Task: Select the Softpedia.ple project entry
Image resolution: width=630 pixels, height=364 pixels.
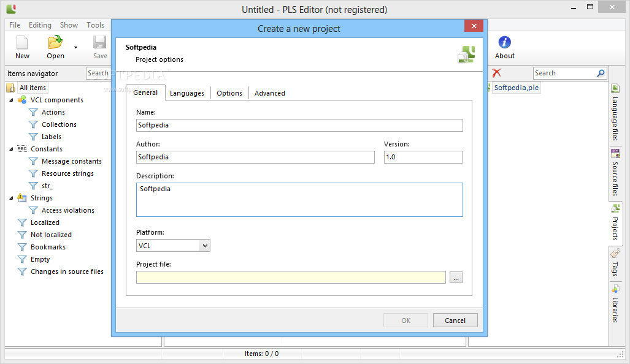Action: (517, 88)
